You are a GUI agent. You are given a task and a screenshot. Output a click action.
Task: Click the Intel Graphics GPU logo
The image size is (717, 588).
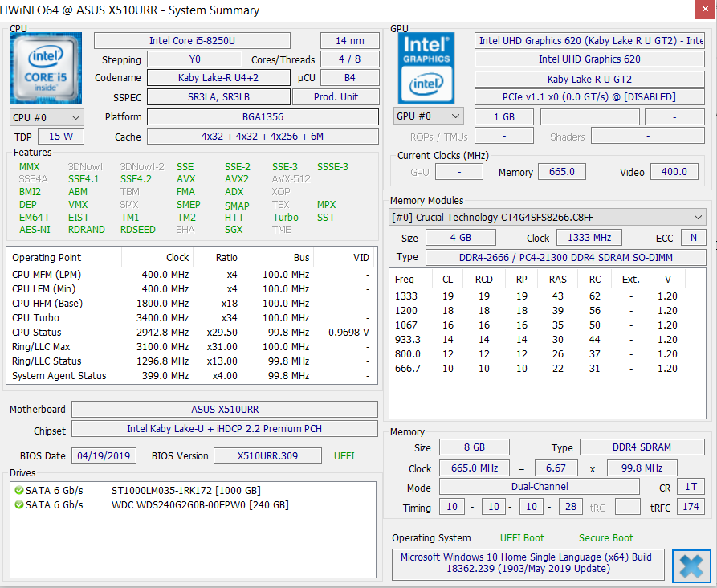click(x=426, y=68)
